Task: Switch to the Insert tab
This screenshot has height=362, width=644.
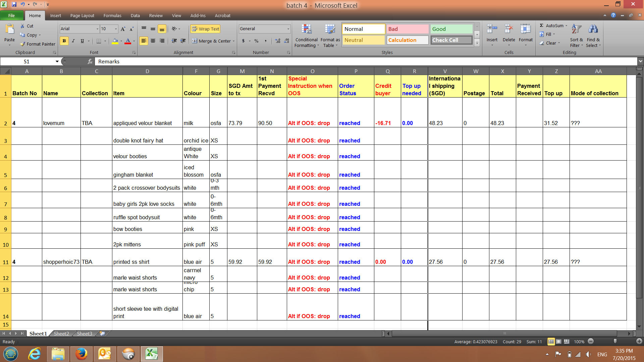Action: 56,15
